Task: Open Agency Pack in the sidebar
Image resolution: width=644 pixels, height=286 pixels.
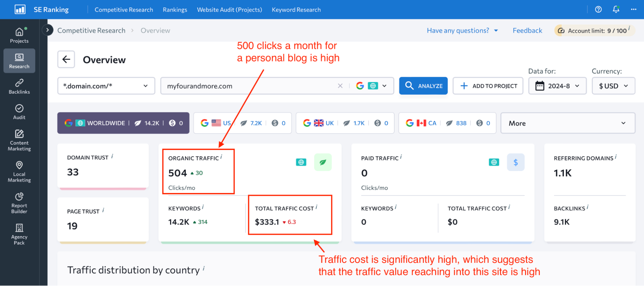Action: click(19, 234)
